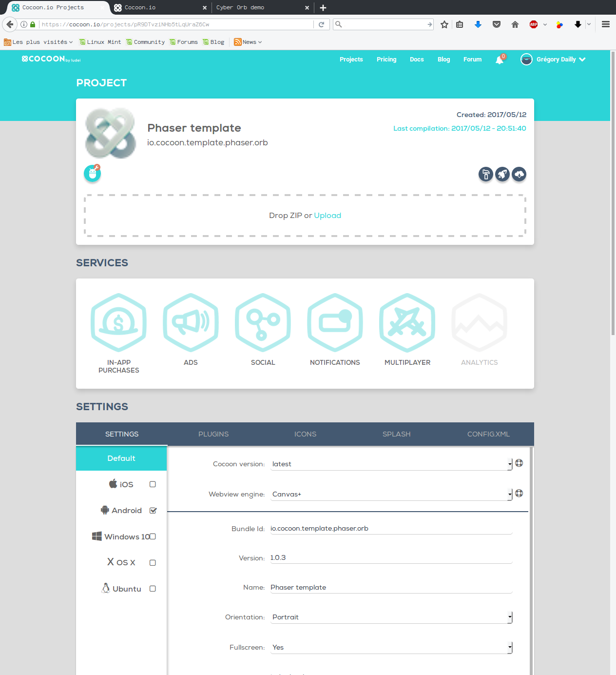Image resolution: width=616 pixels, height=675 pixels.
Task: Click the Android platform badge icon
Action: tap(92, 173)
